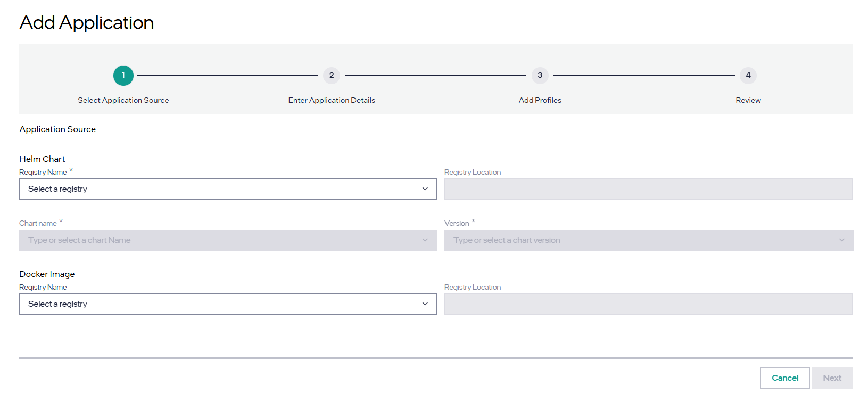Click Helm Chart Registry Location field
The image size is (868, 393).
[648, 189]
